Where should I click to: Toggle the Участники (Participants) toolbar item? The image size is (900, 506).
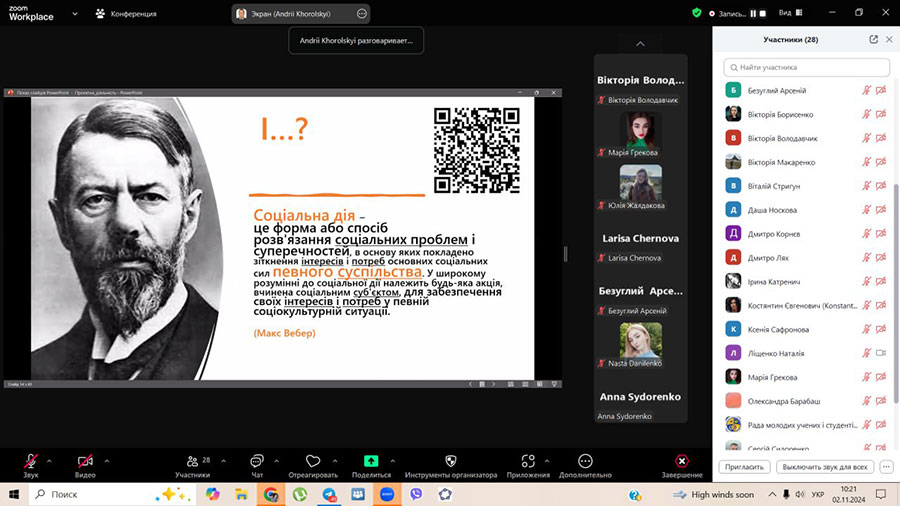[x=191, y=461]
